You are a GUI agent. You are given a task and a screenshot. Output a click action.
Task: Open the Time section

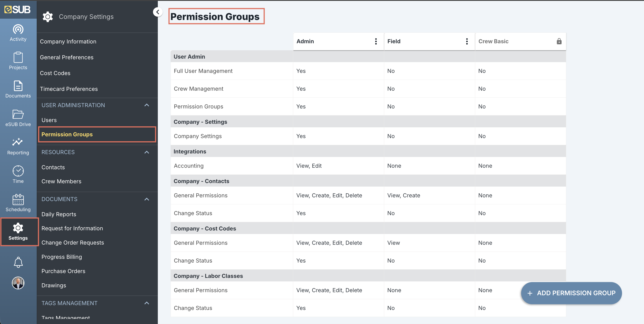click(18, 175)
